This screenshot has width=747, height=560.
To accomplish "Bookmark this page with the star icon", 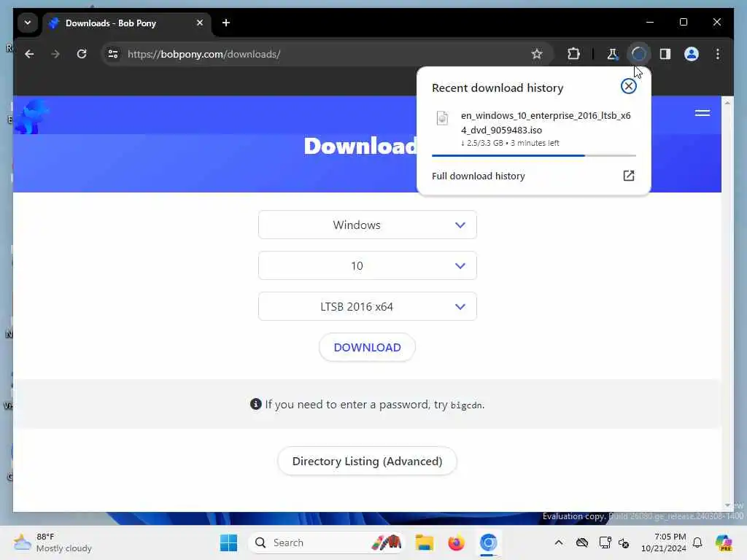I will (x=537, y=54).
